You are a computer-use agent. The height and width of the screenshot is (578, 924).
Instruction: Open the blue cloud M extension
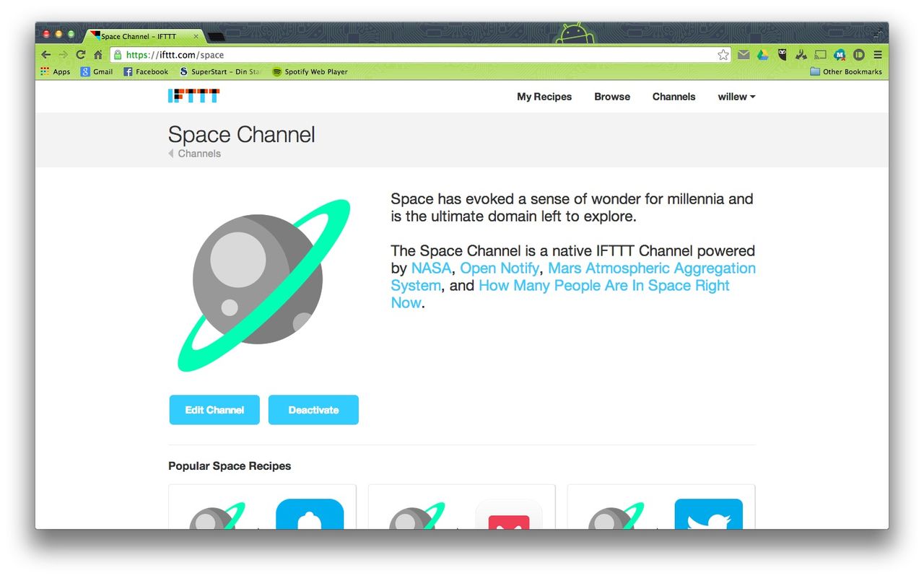click(x=840, y=55)
